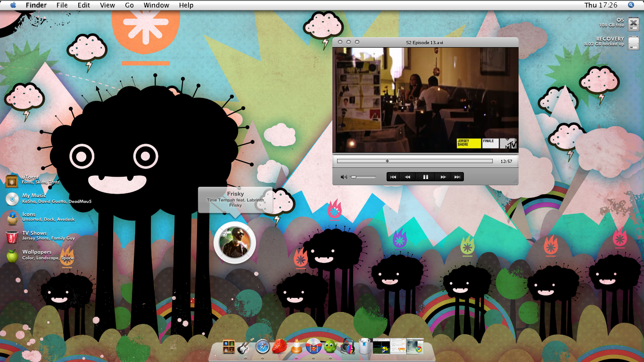This screenshot has width=644, height=362.
Task: Click the video progress bar playhead
Action: coord(387,161)
